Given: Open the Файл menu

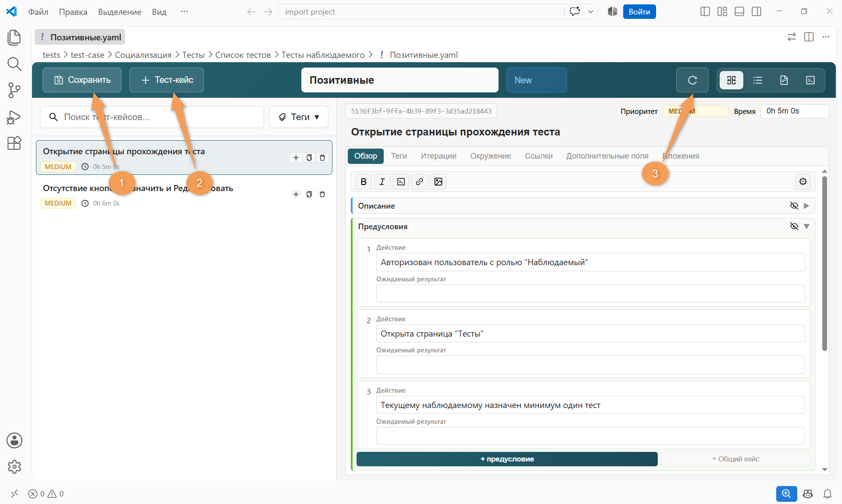Looking at the screenshot, I should [x=38, y=12].
